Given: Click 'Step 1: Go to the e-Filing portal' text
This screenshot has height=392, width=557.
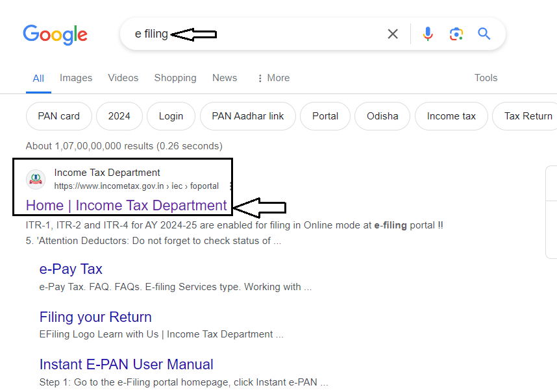Looking at the screenshot, I should [x=184, y=382].
